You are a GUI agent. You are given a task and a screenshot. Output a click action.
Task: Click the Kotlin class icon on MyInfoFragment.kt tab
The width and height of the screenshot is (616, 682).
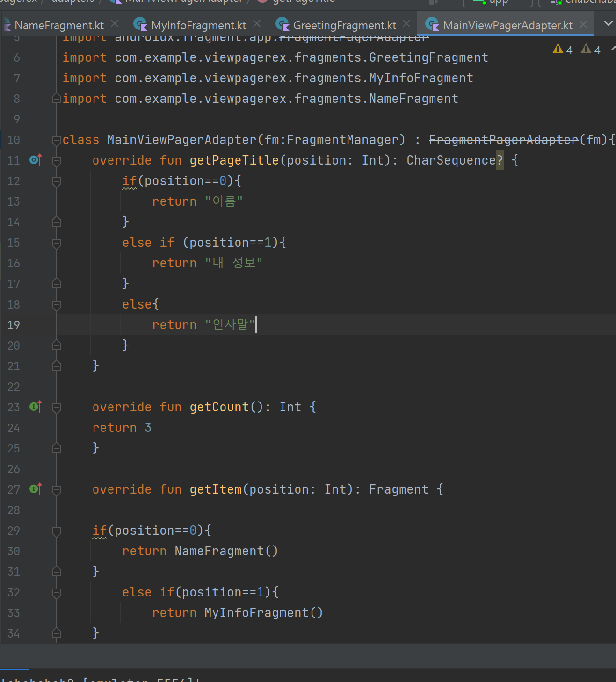141,24
